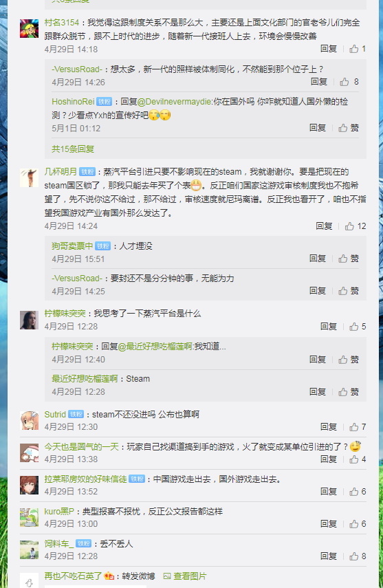The height and width of the screenshot is (588, 383).
Task: Click 回复 on 拉莱耶房奴的好味信徒's comment
Action: point(328,492)
